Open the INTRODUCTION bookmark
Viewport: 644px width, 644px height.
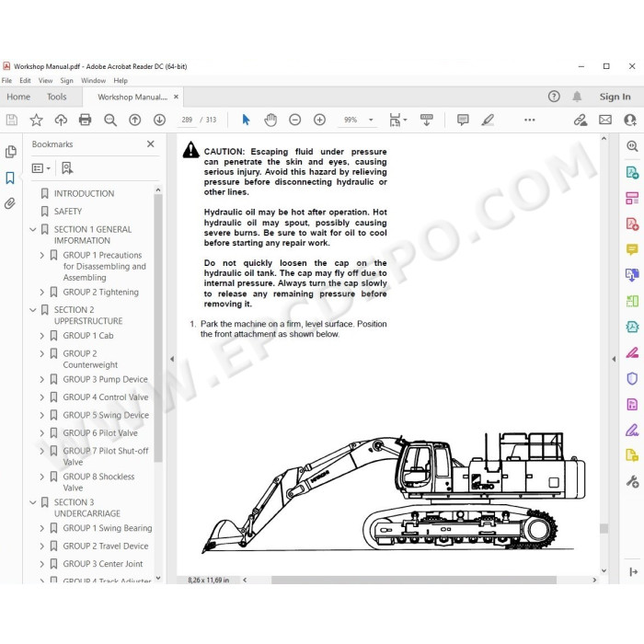click(85, 193)
